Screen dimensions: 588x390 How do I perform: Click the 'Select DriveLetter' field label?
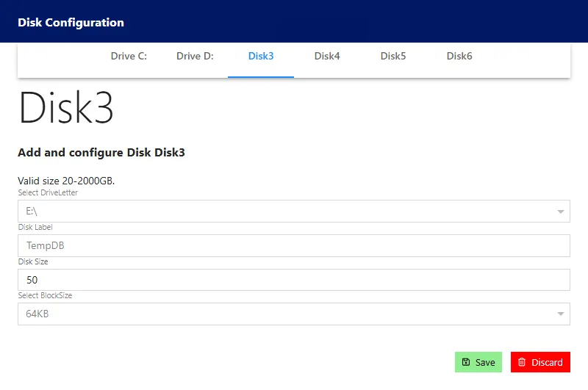[x=48, y=192]
